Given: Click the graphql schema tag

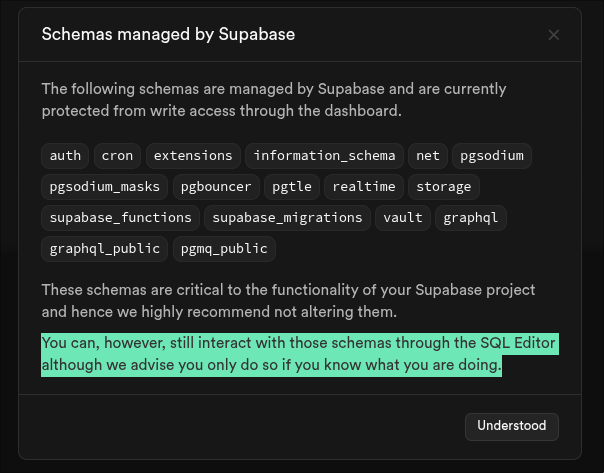Looking at the screenshot, I should (x=471, y=217).
